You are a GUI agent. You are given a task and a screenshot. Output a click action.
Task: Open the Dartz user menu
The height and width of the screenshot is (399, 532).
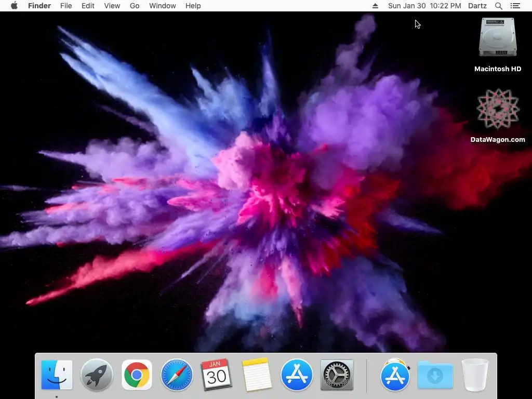pyautogui.click(x=477, y=6)
